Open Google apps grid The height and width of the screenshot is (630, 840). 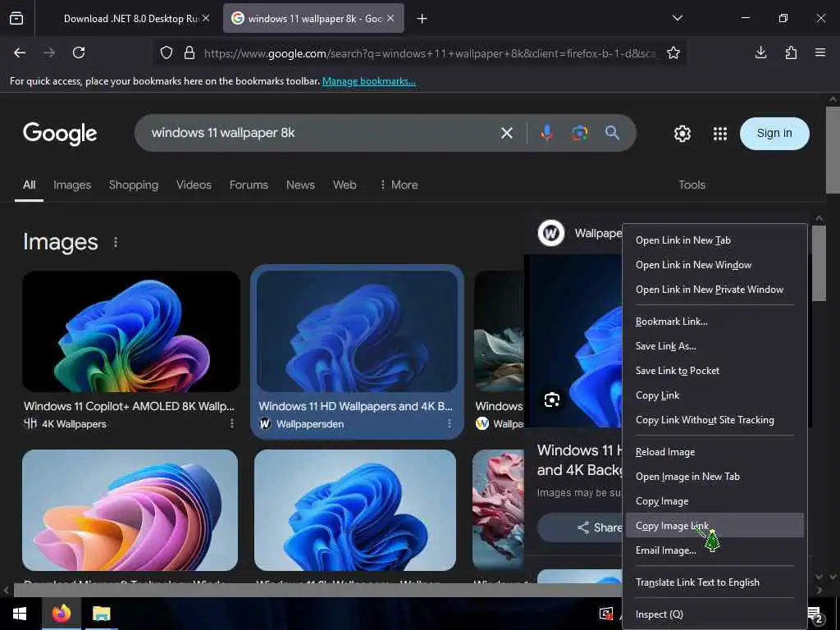tap(720, 134)
